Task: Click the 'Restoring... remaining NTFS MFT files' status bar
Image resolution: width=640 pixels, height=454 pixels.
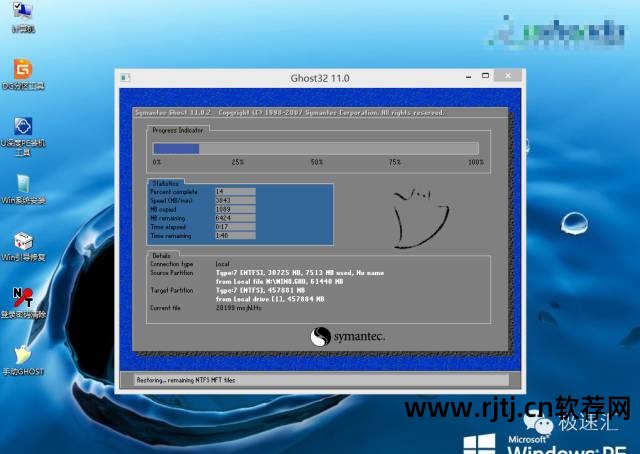Action: tap(322, 380)
